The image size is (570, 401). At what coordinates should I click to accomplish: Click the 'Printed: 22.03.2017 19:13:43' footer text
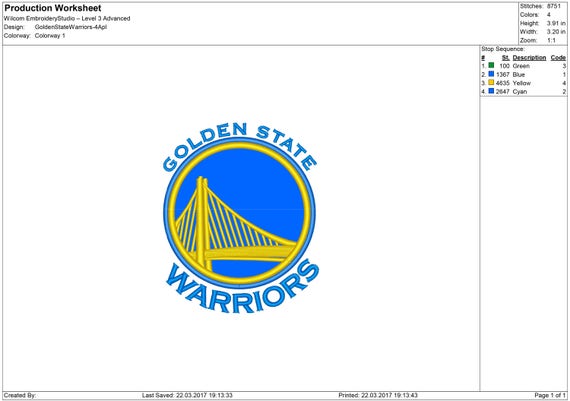point(378,395)
